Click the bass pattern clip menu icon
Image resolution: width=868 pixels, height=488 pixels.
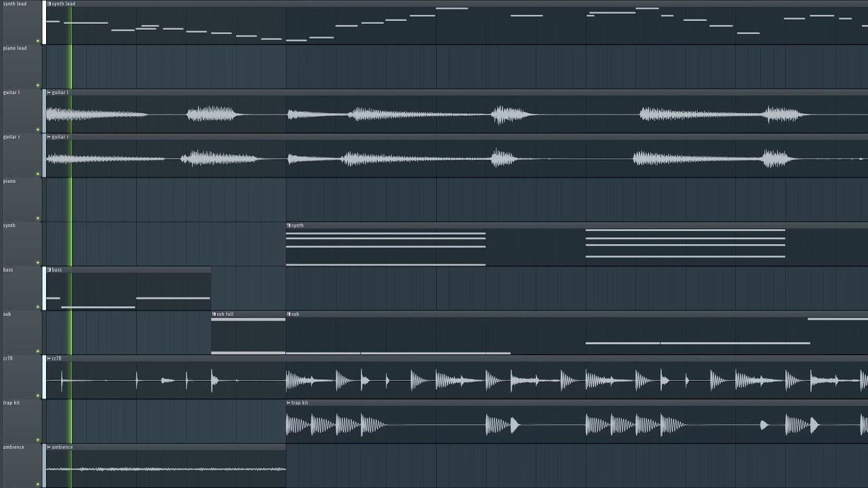click(x=50, y=270)
